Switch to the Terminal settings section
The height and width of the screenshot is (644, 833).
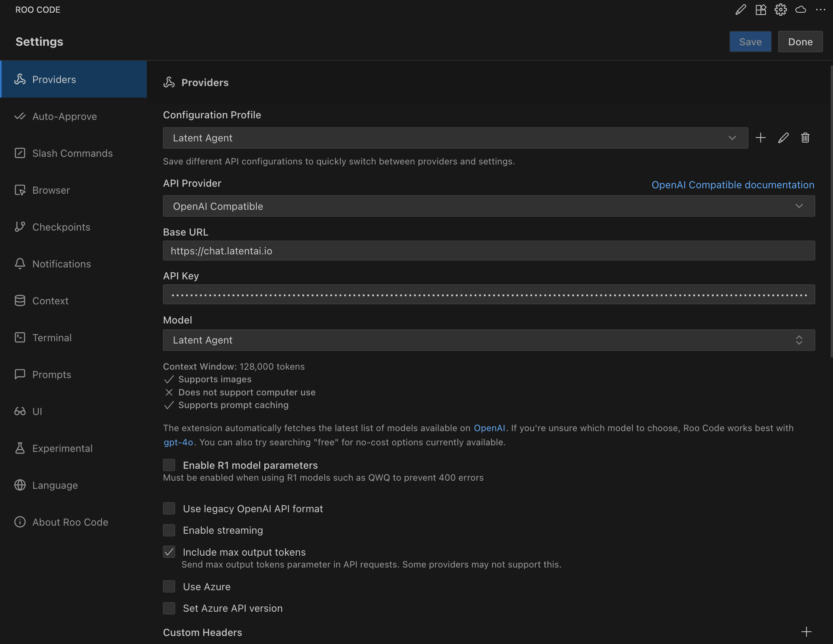(52, 337)
